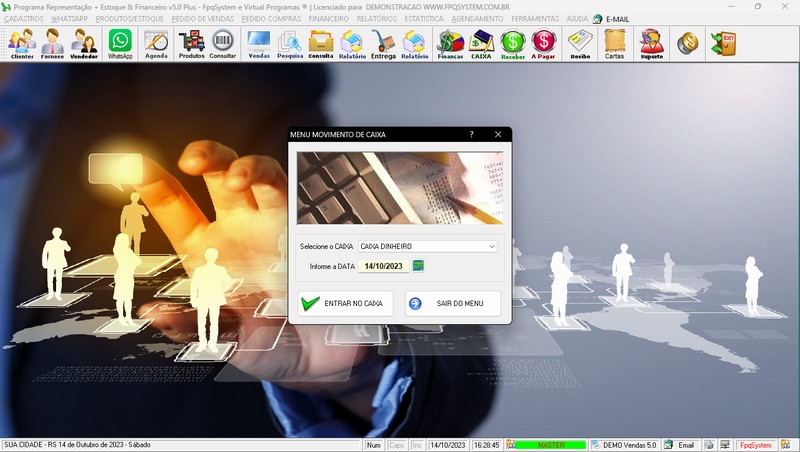Open the PEDIDO DE VENDAS menu
The height and width of the screenshot is (452, 800).
[203, 19]
